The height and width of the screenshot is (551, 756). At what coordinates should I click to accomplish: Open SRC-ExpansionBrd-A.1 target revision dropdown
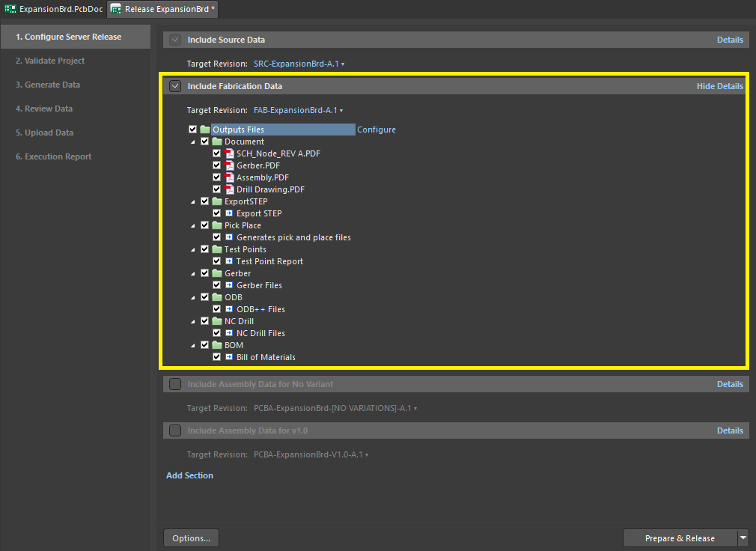299,64
